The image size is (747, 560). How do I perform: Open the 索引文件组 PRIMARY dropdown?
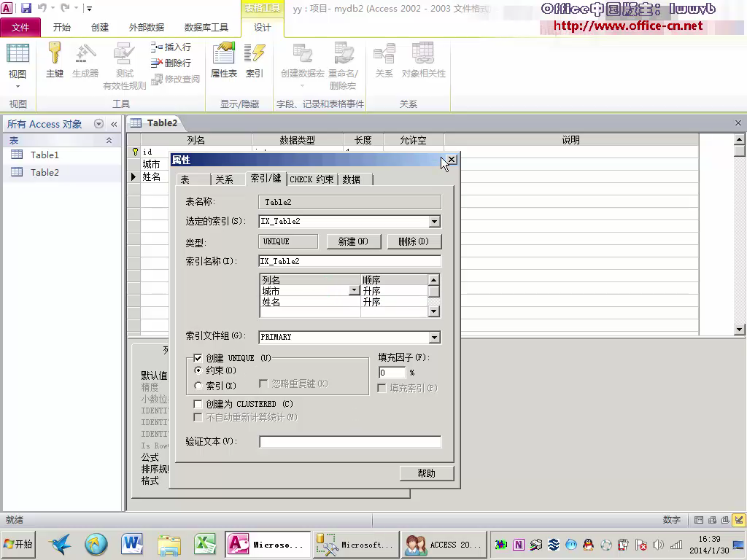tap(435, 337)
